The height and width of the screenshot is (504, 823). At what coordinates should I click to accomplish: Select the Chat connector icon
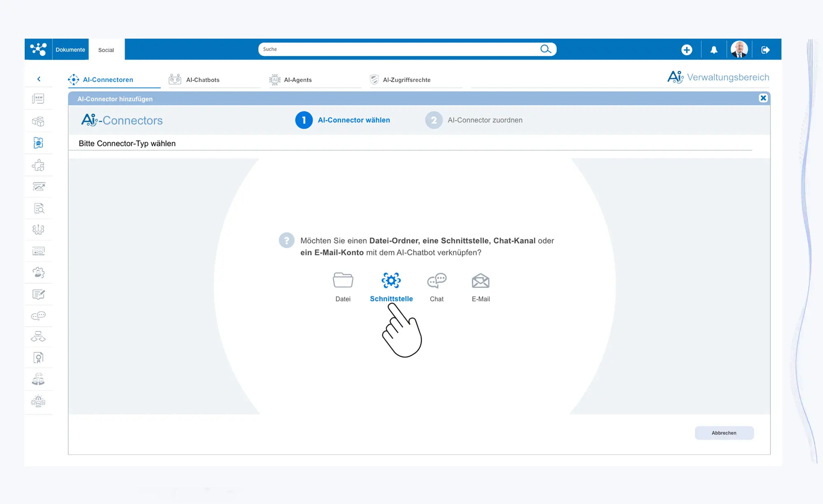point(437,281)
